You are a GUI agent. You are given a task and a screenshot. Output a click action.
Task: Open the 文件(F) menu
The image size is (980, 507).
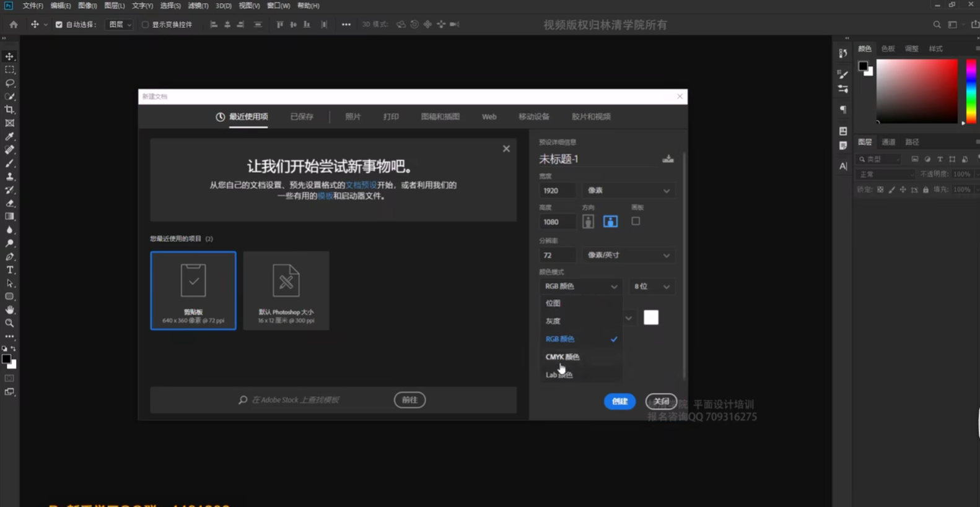click(x=33, y=6)
